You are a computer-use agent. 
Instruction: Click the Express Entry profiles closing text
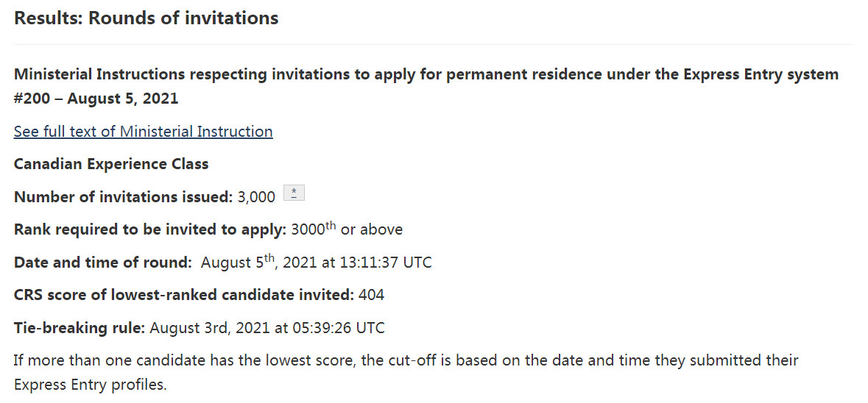(x=90, y=385)
